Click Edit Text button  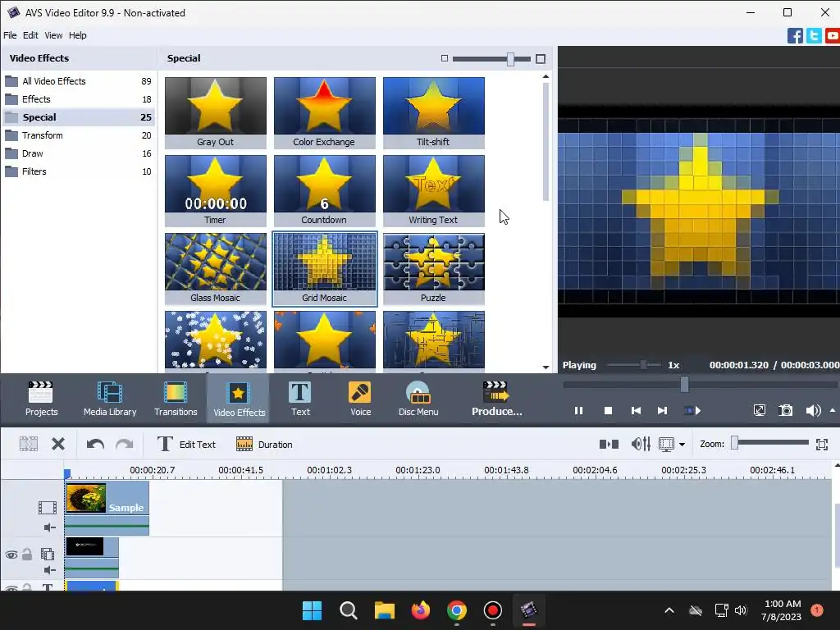[186, 444]
